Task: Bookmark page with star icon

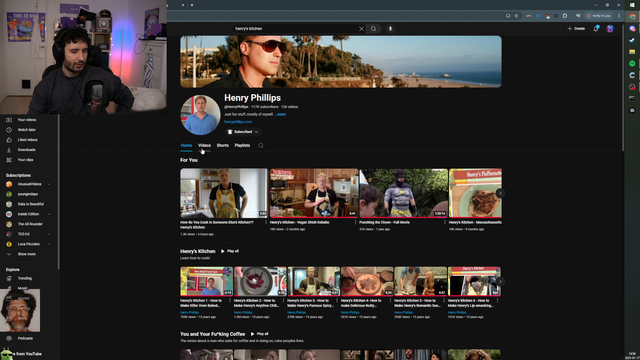Action: (516, 16)
